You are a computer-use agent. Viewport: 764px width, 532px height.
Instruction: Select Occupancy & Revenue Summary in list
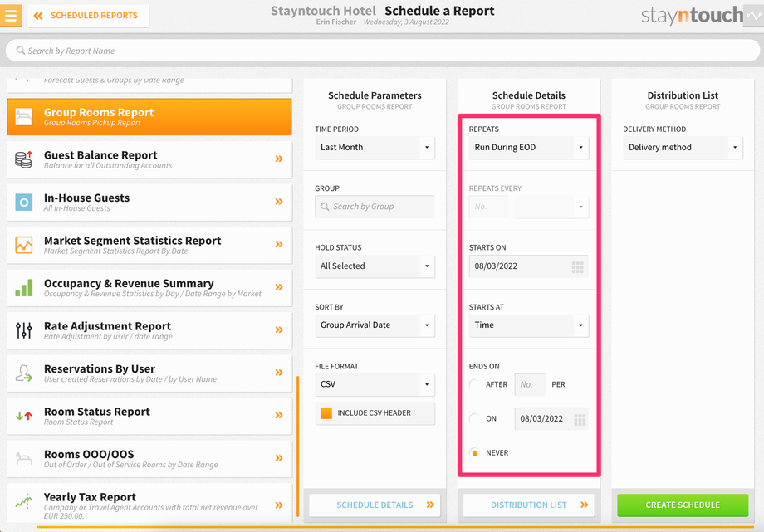[149, 287]
